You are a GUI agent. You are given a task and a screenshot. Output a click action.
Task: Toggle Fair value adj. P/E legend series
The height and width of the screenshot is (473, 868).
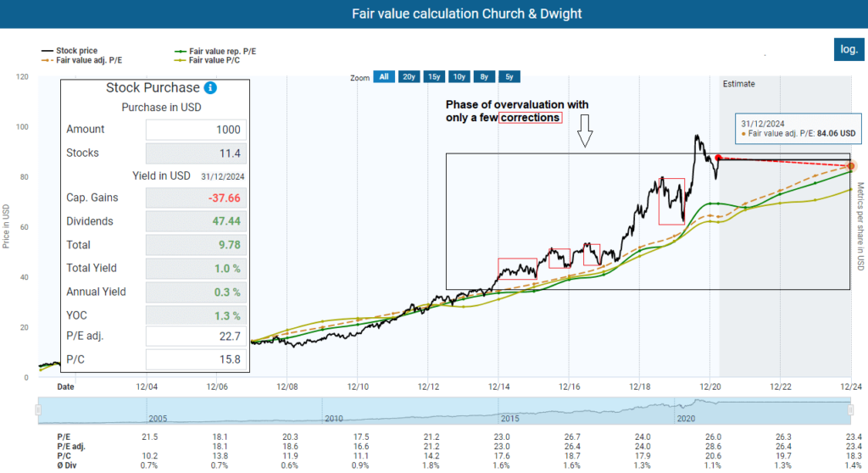82,60
